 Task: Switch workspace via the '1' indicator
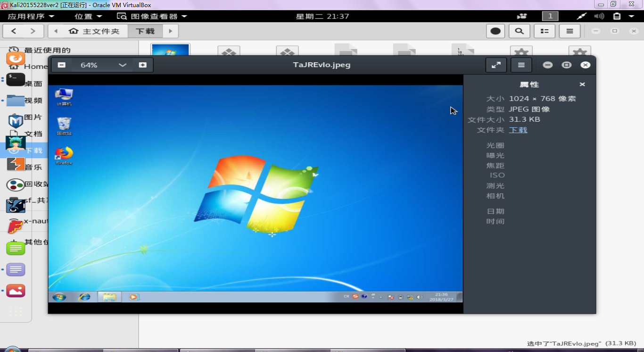[x=550, y=16]
